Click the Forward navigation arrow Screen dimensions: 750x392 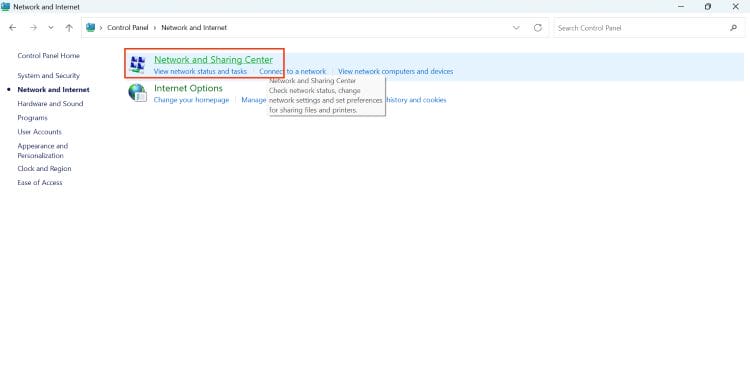coord(33,28)
